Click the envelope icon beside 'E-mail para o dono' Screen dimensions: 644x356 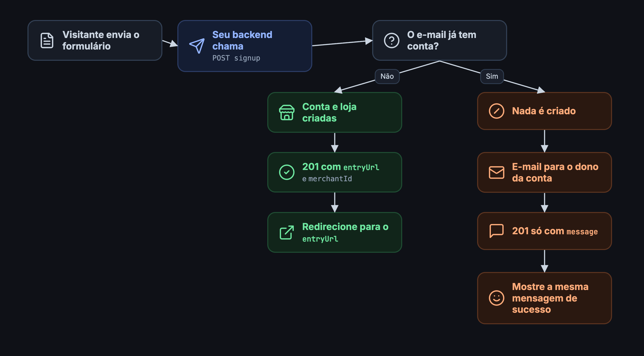pos(496,172)
